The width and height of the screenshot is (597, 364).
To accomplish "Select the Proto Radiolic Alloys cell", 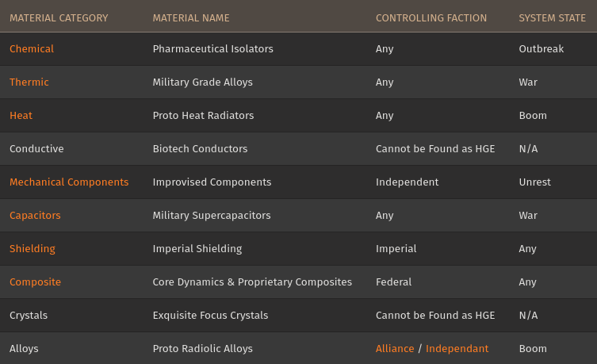I will [202, 349].
